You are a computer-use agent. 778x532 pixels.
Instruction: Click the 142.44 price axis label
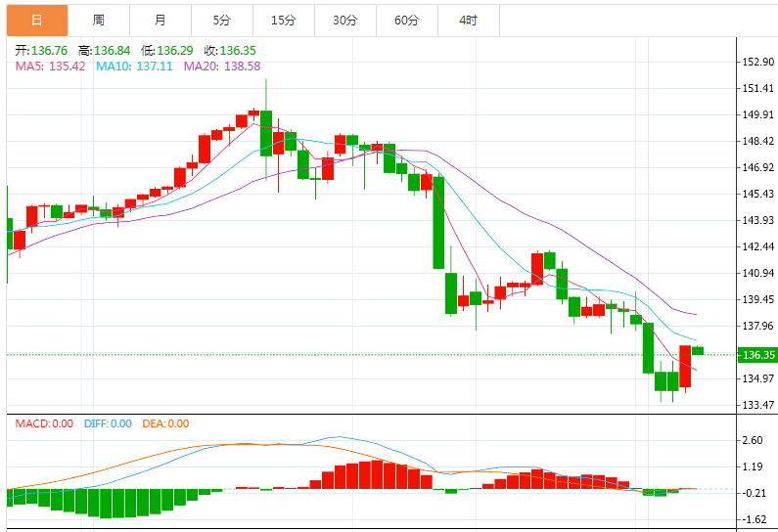757,246
